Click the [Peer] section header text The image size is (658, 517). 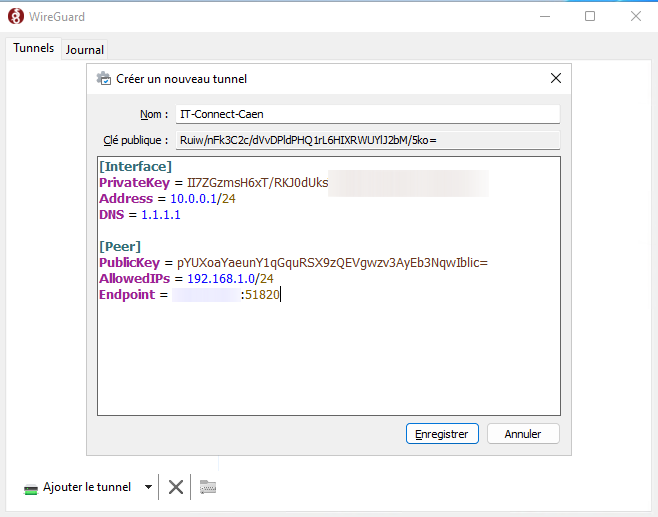tap(120, 246)
